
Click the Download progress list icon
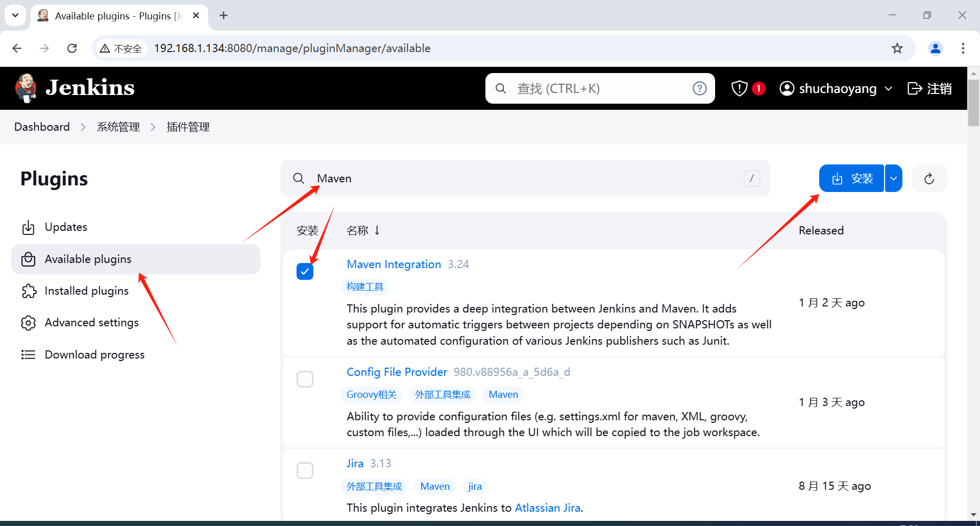[29, 354]
